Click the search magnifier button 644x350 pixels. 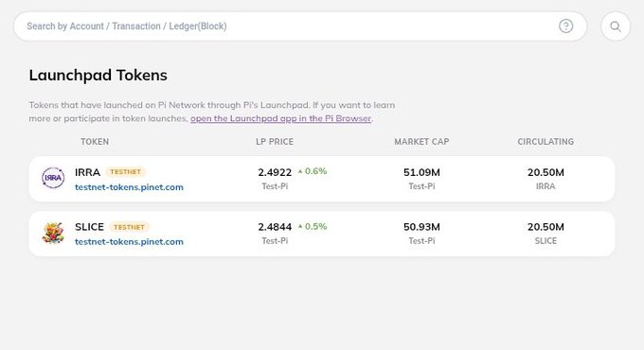pos(616,26)
